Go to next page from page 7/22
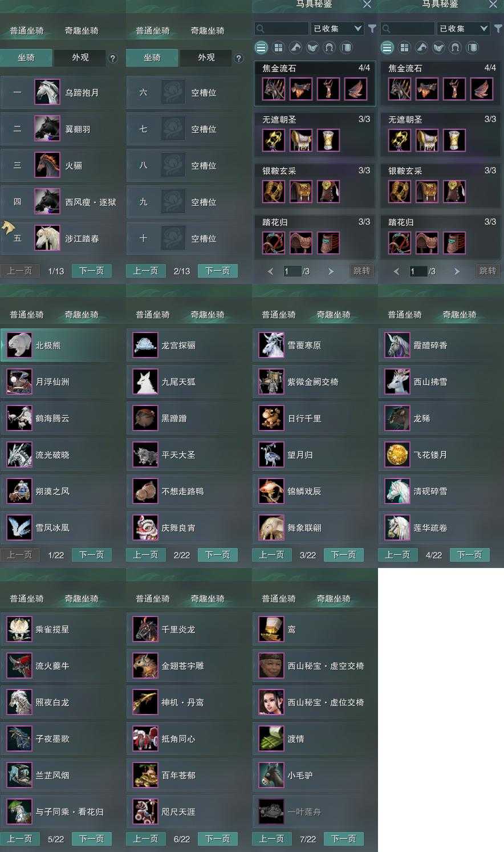Screen dimensions: 504x852 click(x=344, y=839)
